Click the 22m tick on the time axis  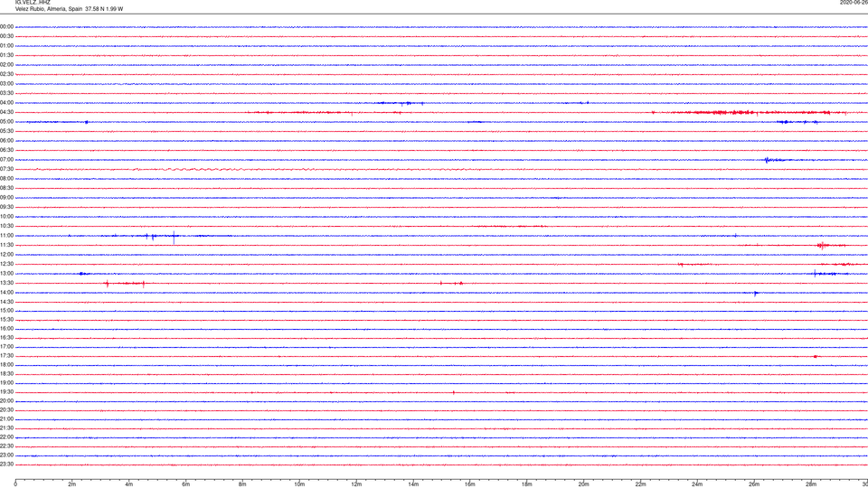pos(640,484)
